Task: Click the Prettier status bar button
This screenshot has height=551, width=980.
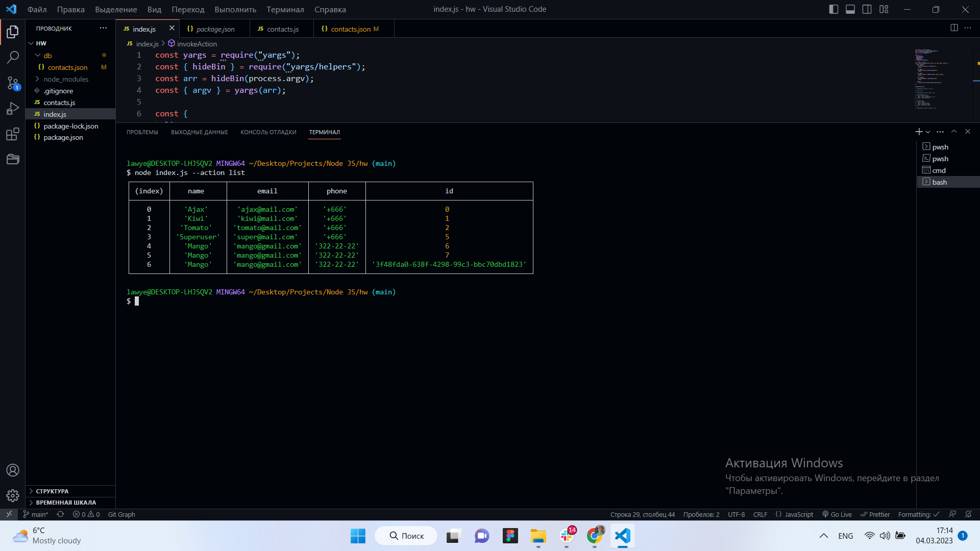Action: pyautogui.click(x=875, y=514)
